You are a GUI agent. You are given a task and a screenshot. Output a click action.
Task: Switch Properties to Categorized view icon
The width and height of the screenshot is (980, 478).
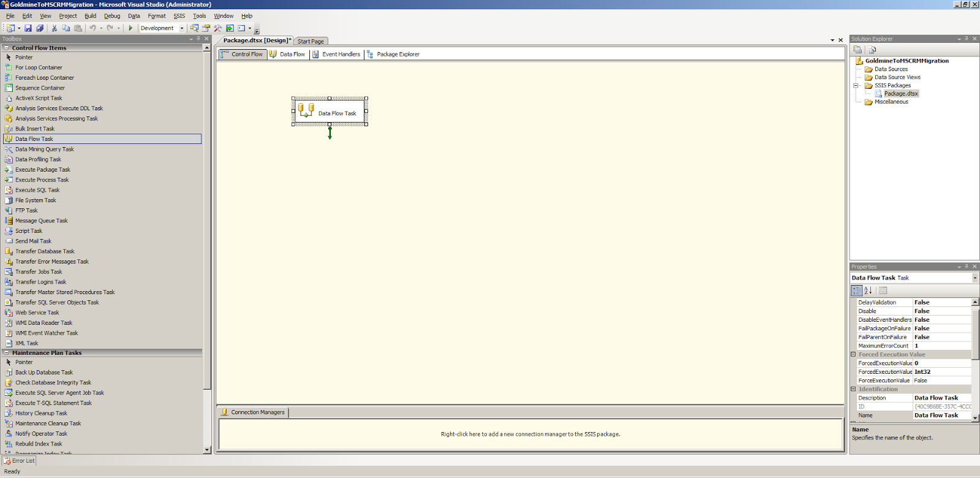pyautogui.click(x=856, y=290)
